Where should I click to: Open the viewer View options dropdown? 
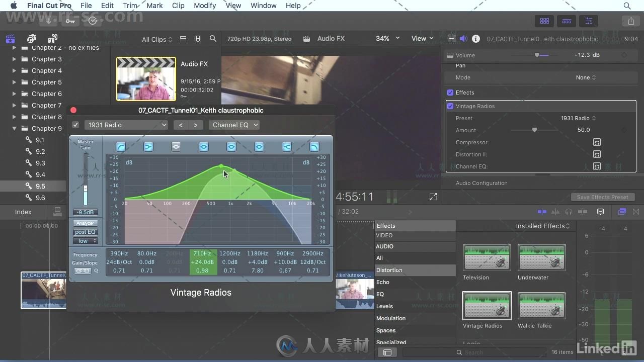tap(423, 38)
